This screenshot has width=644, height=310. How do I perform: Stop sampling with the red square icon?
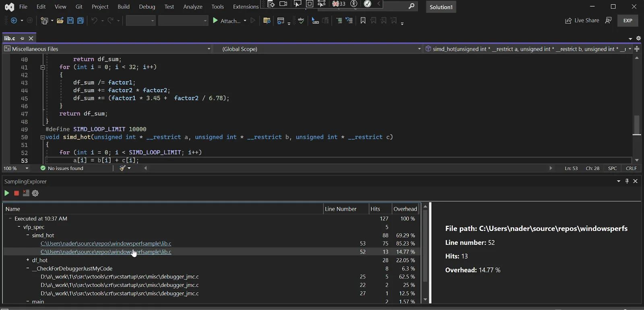coord(17,193)
